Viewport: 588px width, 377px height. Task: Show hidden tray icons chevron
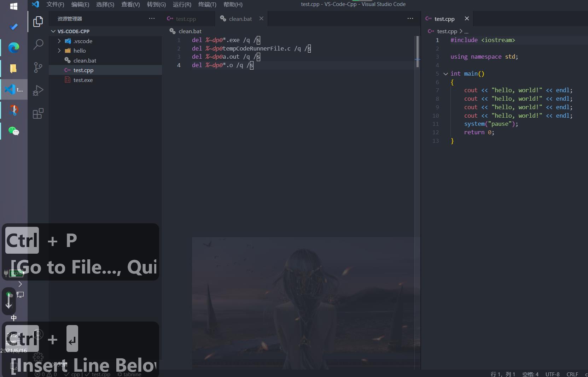point(20,284)
